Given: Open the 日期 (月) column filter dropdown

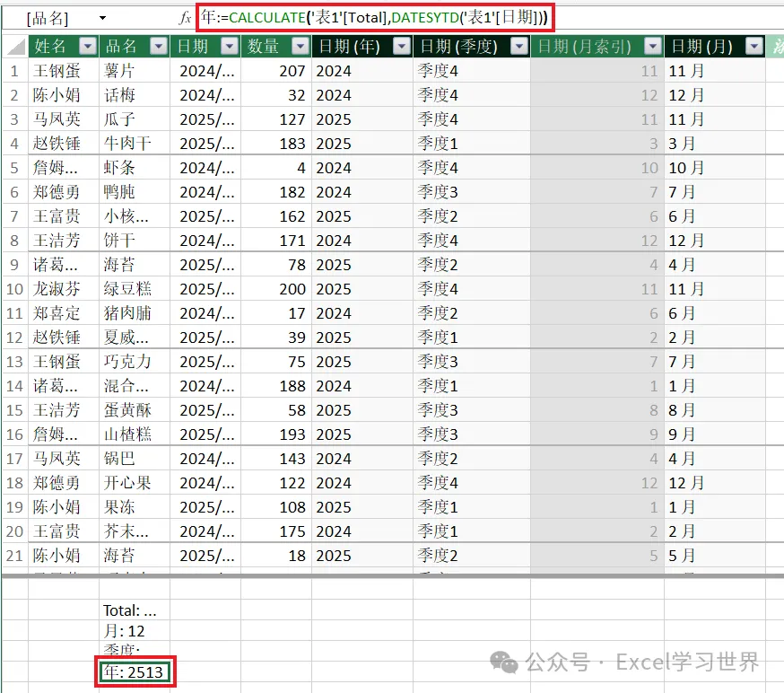Looking at the screenshot, I should coord(754,47).
